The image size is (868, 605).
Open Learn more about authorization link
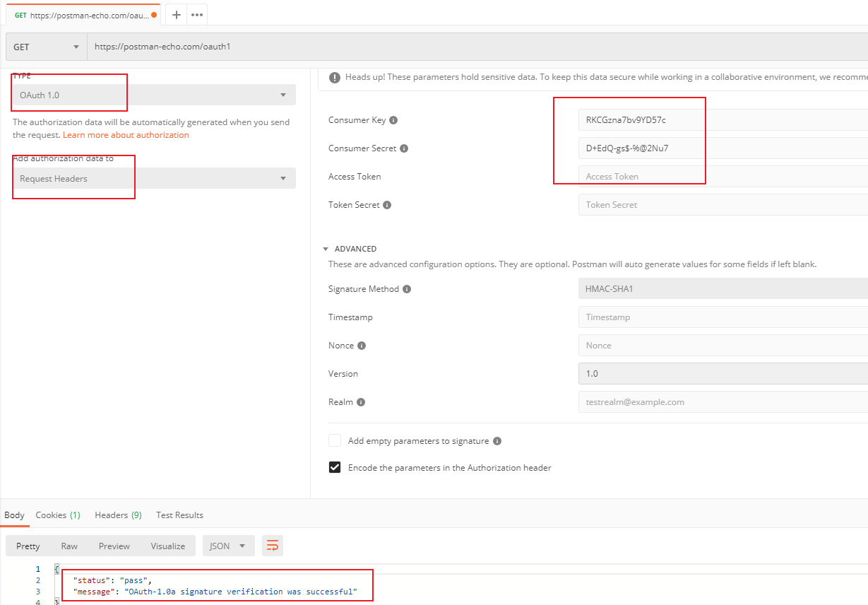(126, 135)
